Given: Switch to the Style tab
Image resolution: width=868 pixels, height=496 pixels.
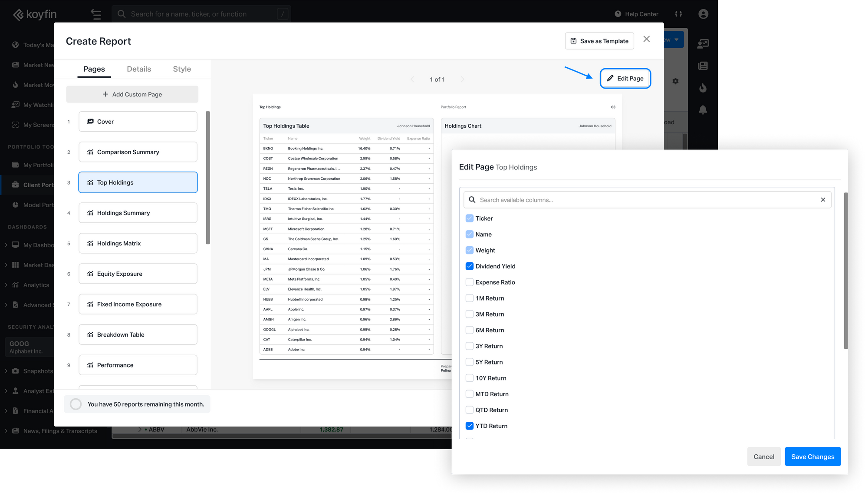Looking at the screenshot, I should pyautogui.click(x=182, y=69).
